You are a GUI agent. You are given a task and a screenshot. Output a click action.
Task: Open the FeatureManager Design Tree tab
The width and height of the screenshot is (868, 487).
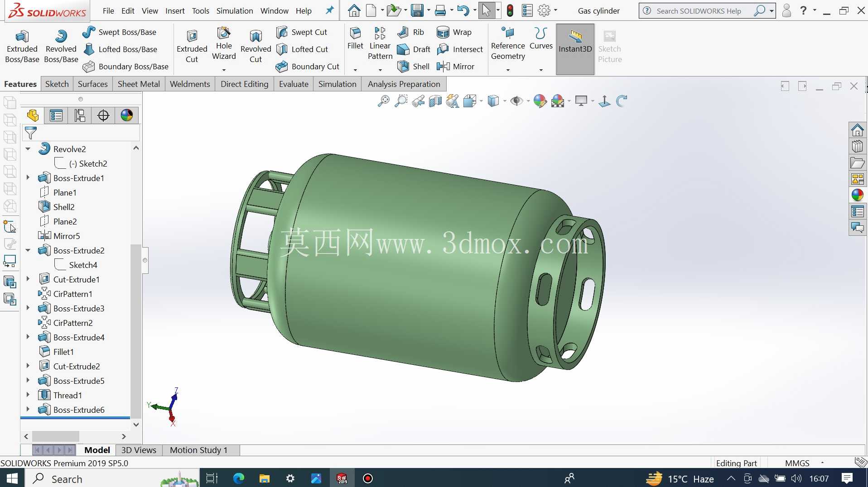point(33,115)
